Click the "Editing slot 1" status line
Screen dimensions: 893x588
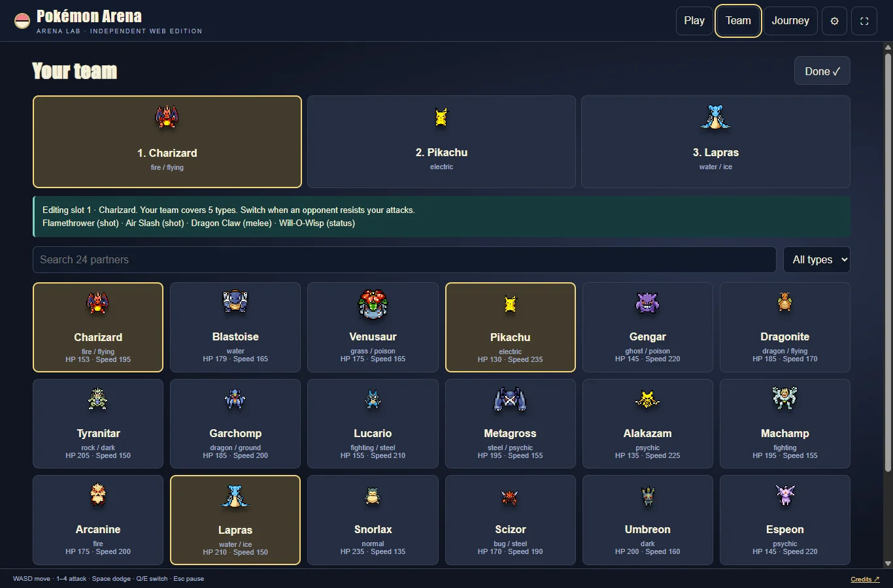[229, 210]
